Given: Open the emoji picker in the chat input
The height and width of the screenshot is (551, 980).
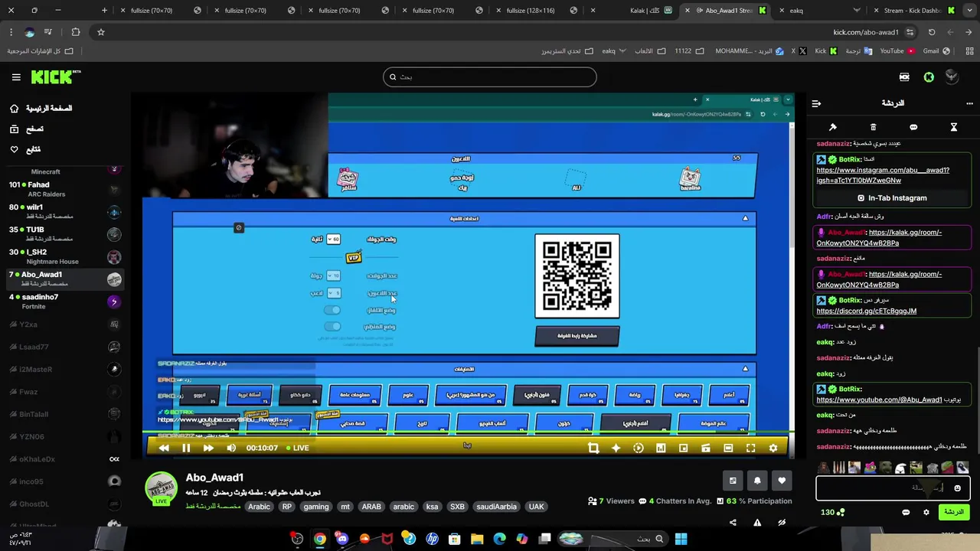Looking at the screenshot, I should tap(957, 488).
